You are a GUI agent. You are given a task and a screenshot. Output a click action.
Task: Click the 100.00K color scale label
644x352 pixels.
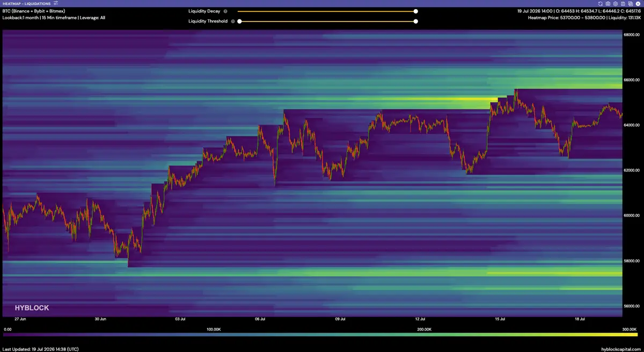[x=214, y=329]
